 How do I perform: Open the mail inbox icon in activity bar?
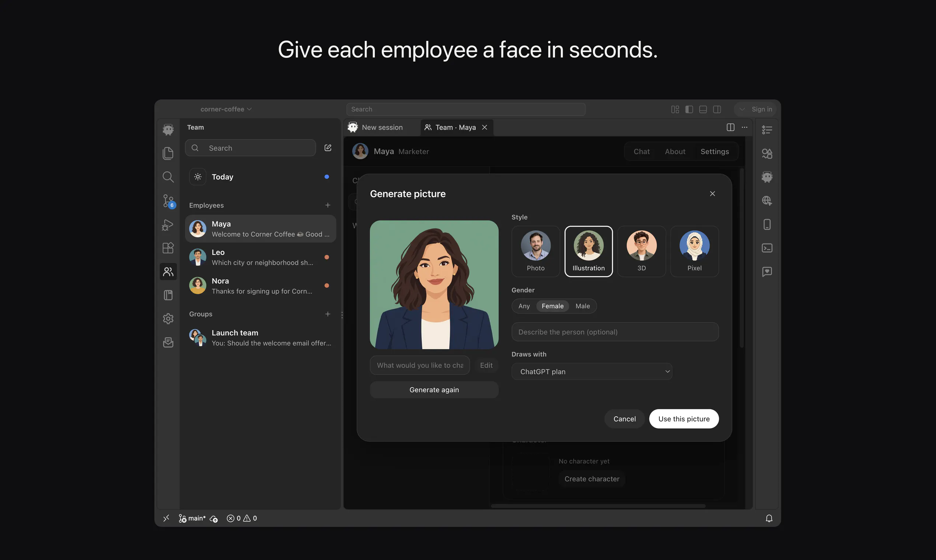click(168, 342)
